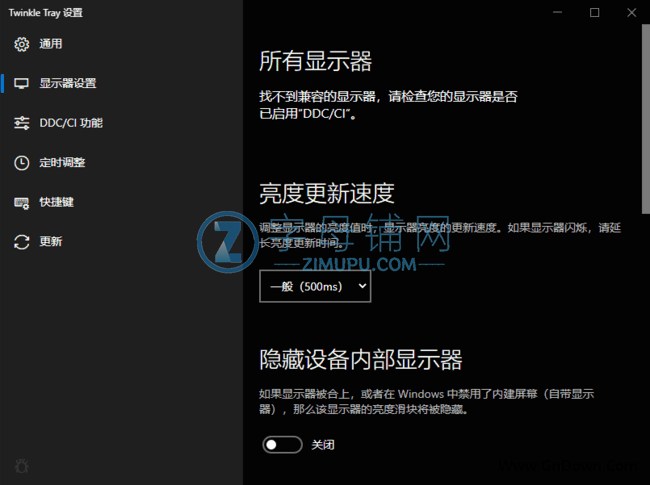Screen dimensions: 650x485
Task: Click the 隐藏设备内部显示器 heading
Action: coord(361,359)
